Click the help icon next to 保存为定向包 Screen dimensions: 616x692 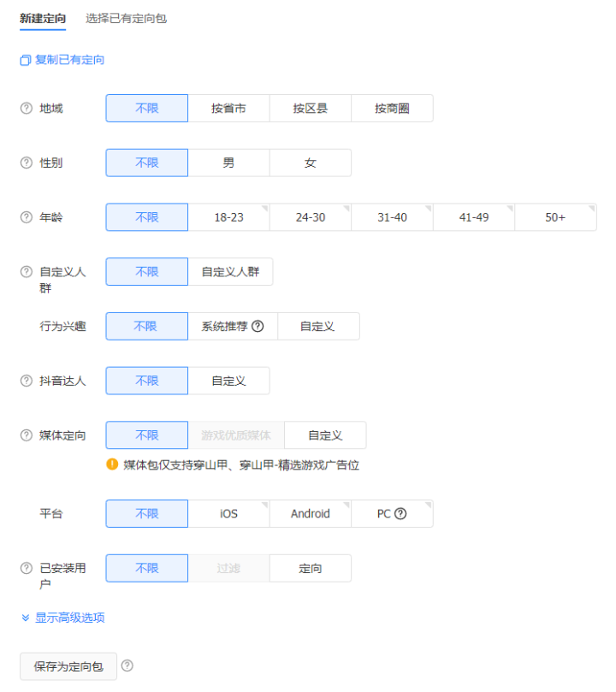click(127, 665)
